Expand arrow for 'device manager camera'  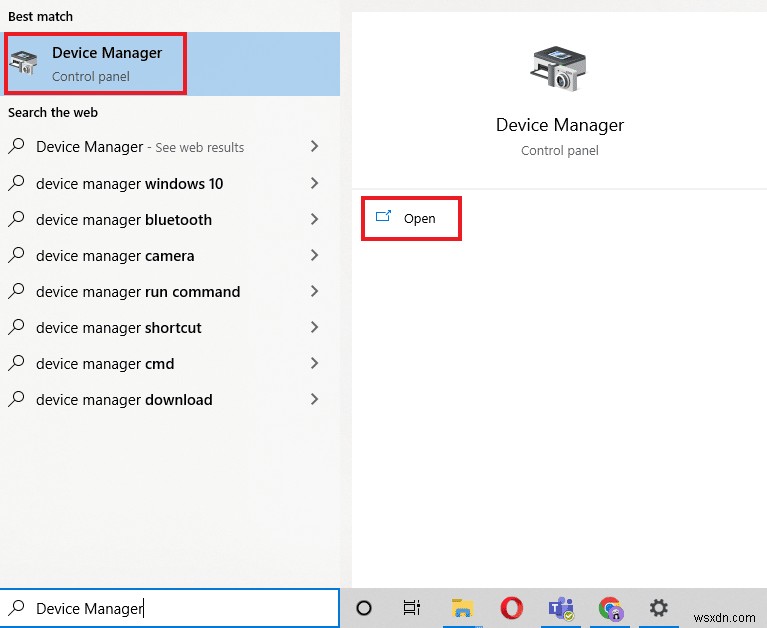pyautogui.click(x=314, y=255)
